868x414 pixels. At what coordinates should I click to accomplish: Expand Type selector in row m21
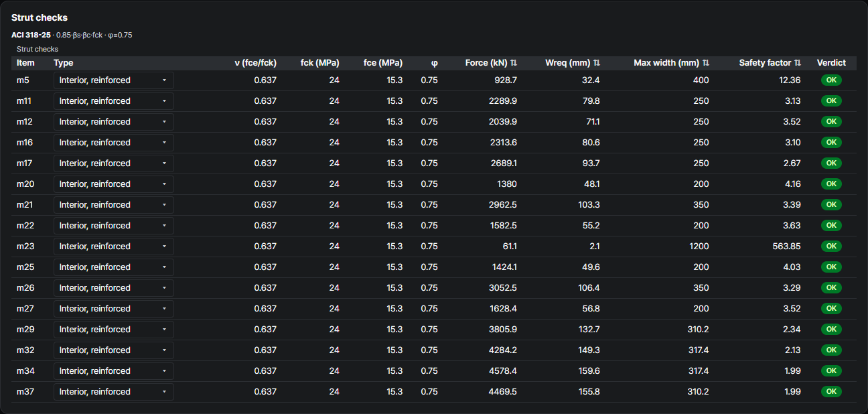pyautogui.click(x=114, y=205)
